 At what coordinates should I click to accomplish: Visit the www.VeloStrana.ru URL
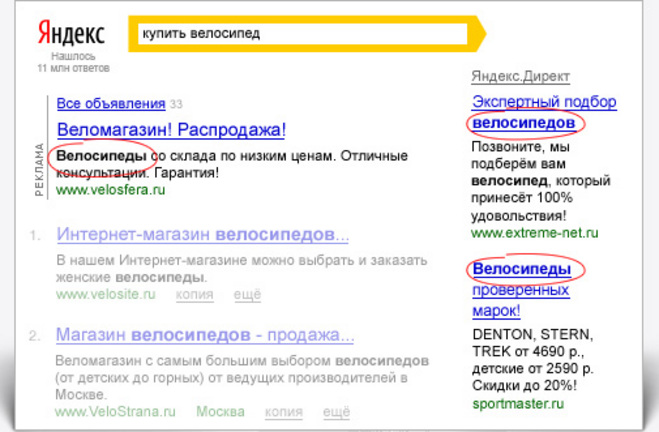pos(116,411)
